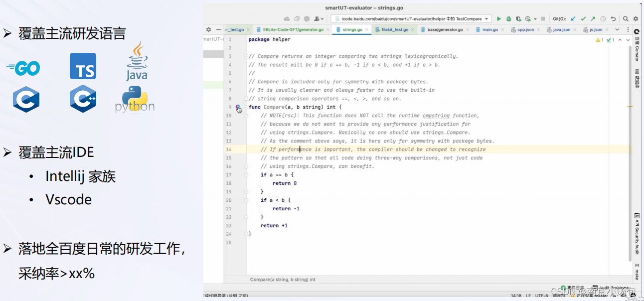Close EBLite-Code-SFT/generator.go tab
This screenshot has width=644, height=301.
pyautogui.click(x=328, y=30)
